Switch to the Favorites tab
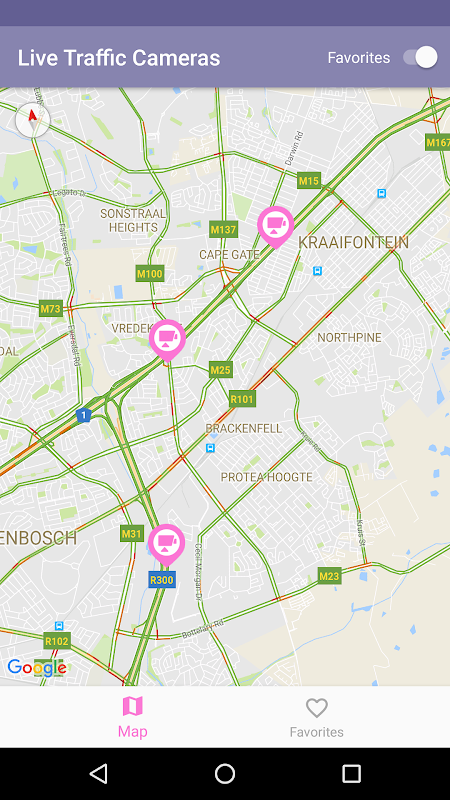 pos(316,717)
